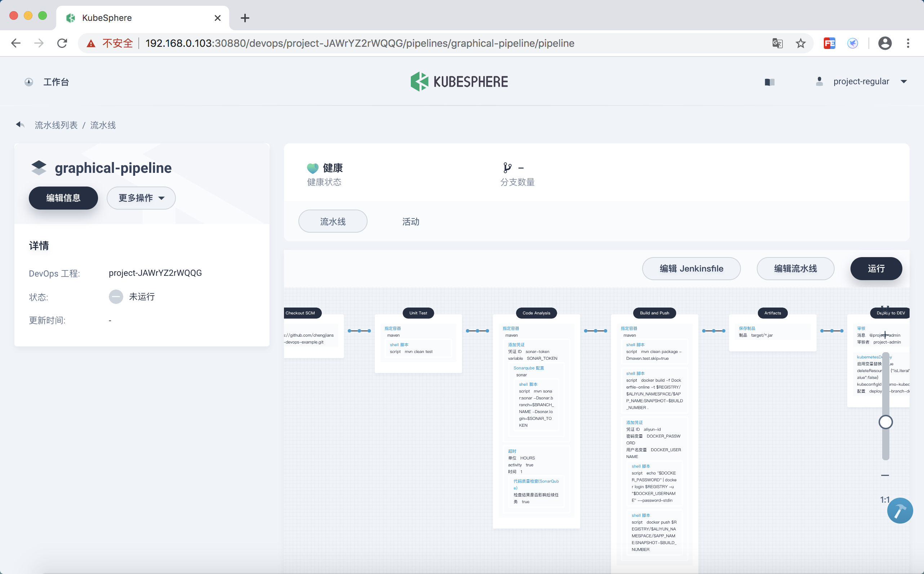Click the back arrow beside 流水线列表
This screenshot has width=924, height=574.
pyautogui.click(x=20, y=125)
